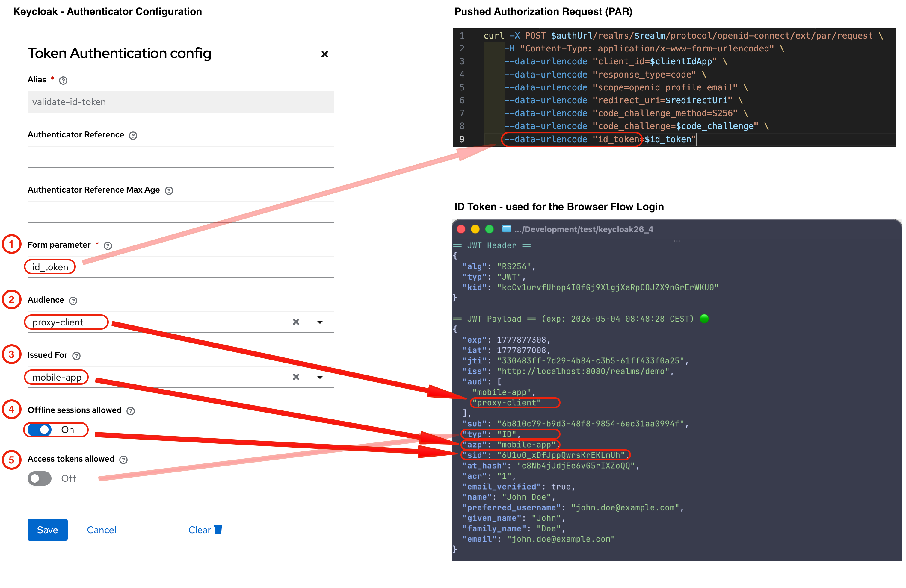Click the "jti" value in JWT payload
The width and height of the screenshot is (906, 588).
[591, 361]
